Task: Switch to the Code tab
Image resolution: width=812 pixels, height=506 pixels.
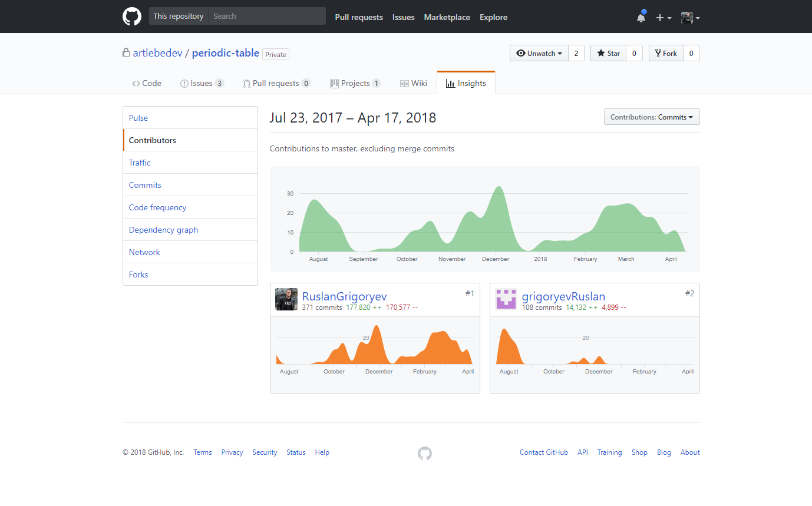Action: pos(147,83)
